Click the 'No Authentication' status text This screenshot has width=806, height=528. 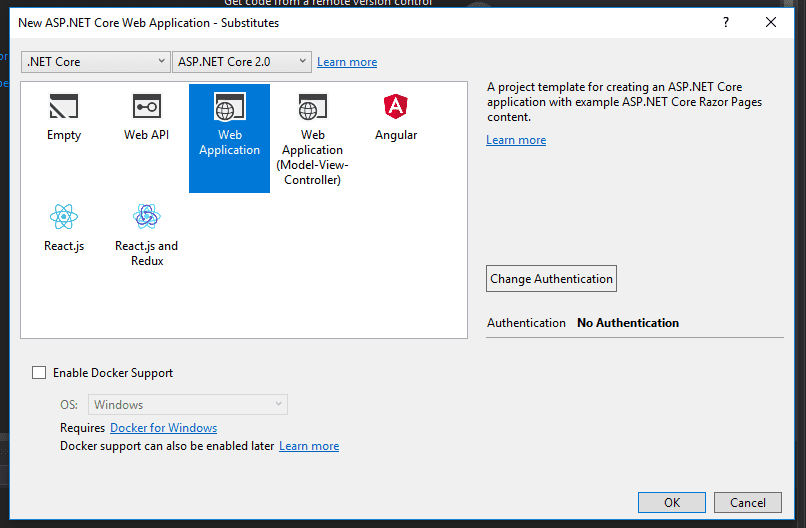[x=628, y=323]
